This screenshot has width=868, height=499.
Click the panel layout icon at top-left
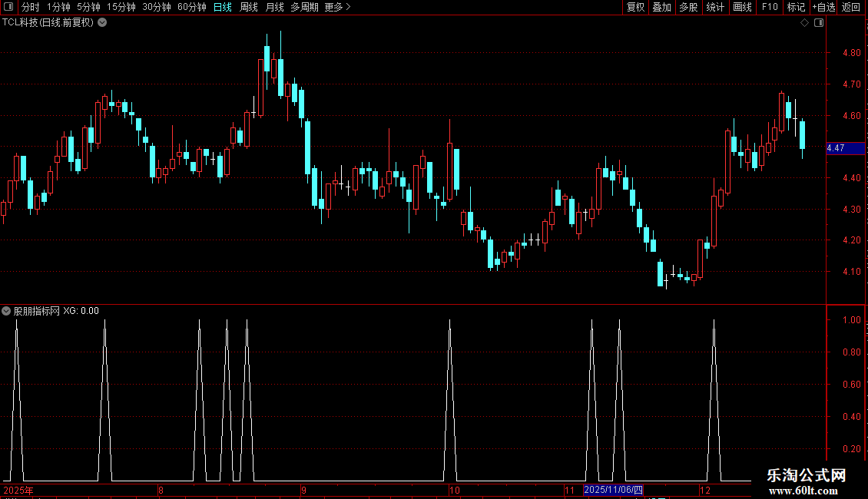[8, 7]
